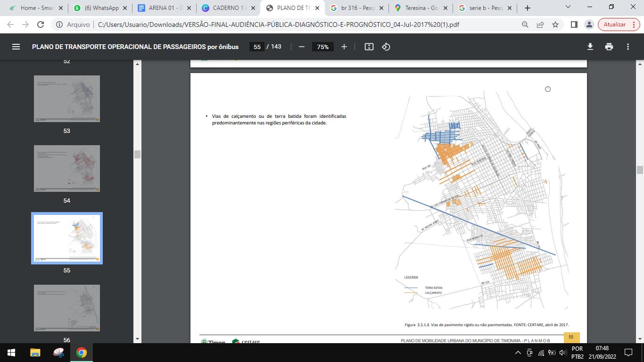This screenshot has width=644, height=362.
Task: Show hidden system tray icons
Action: [518, 353]
